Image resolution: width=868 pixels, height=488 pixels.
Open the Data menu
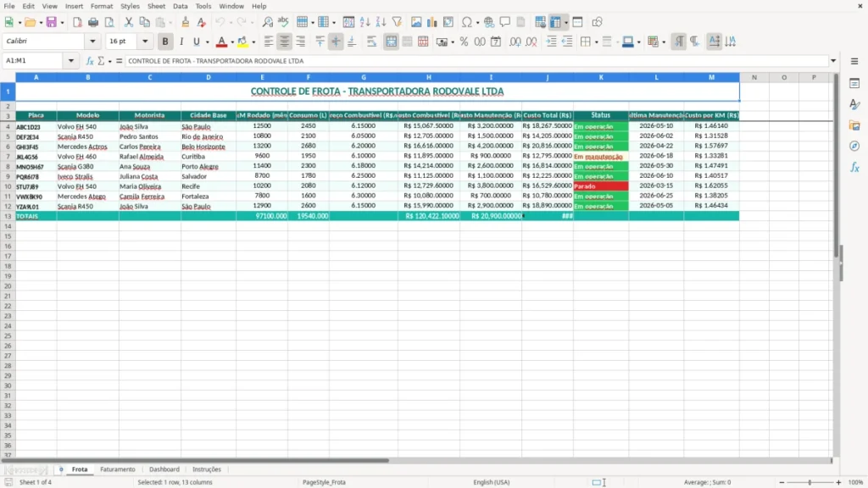pos(180,6)
